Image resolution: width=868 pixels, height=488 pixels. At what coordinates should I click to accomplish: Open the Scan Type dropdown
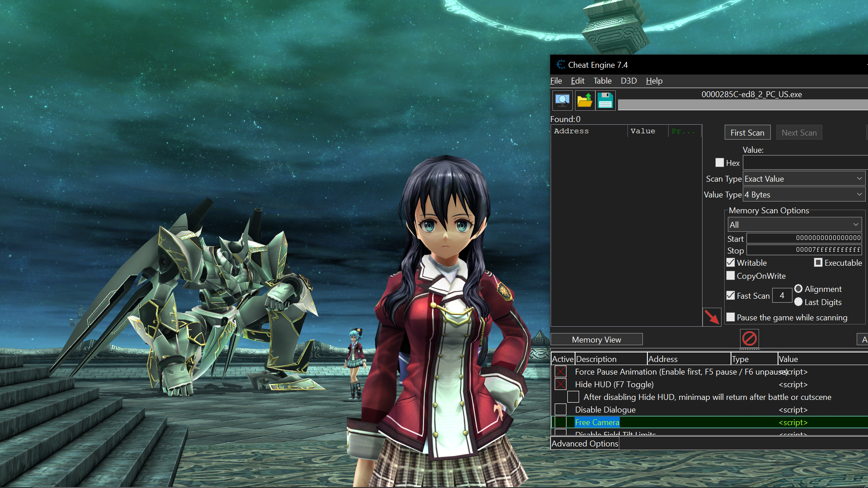pos(804,178)
